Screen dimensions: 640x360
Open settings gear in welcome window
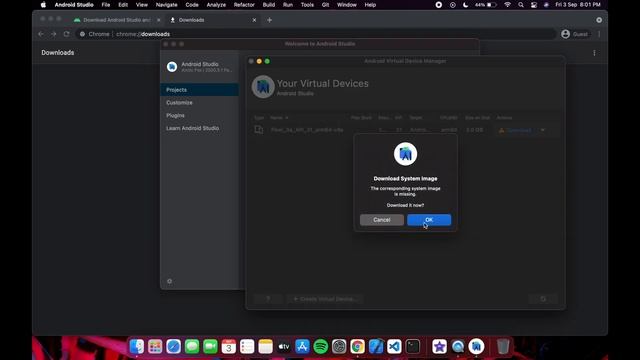(x=169, y=281)
